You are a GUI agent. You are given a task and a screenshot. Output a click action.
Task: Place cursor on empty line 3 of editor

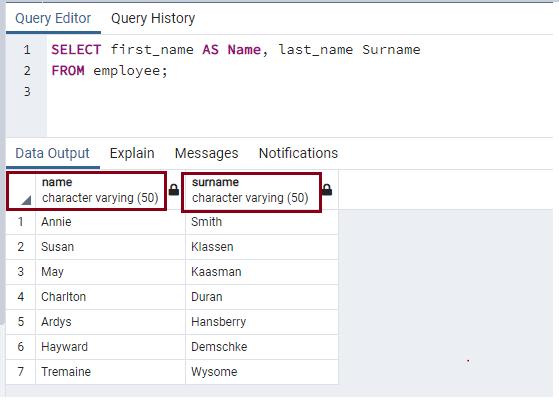[x=299, y=92]
